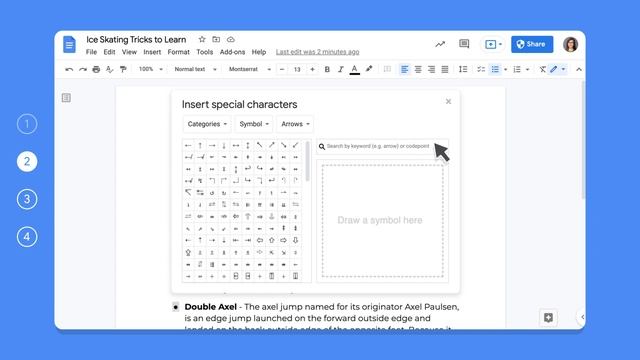This screenshot has height=360, width=640.
Task: Click the explore button in the corner
Action: click(x=548, y=318)
